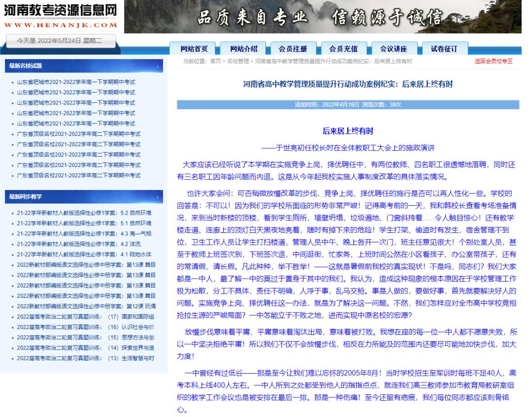Open the 网站介绍 navigation tab
The width and height of the screenshot is (532, 417).
[244, 49]
